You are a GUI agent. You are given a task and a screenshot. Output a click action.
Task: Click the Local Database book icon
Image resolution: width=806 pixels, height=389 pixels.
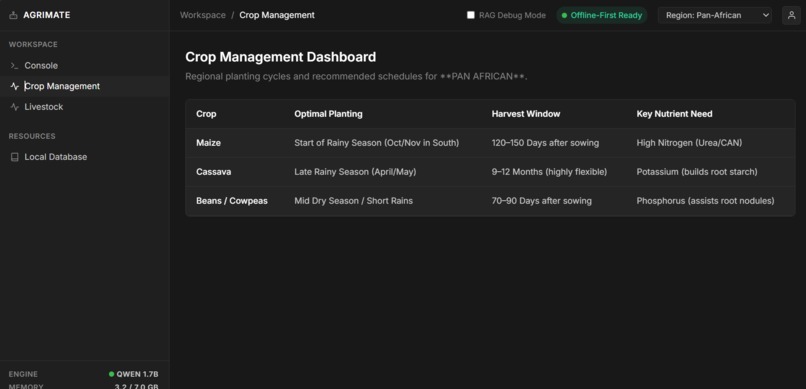pos(14,157)
